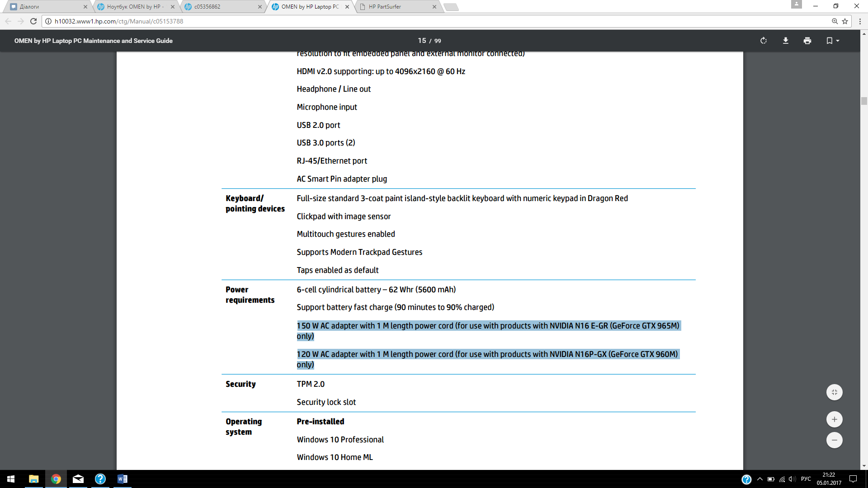Viewport: 868px width, 488px height.
Task: Click the scrollbar down arrow
Action: (x=864, y=466)
